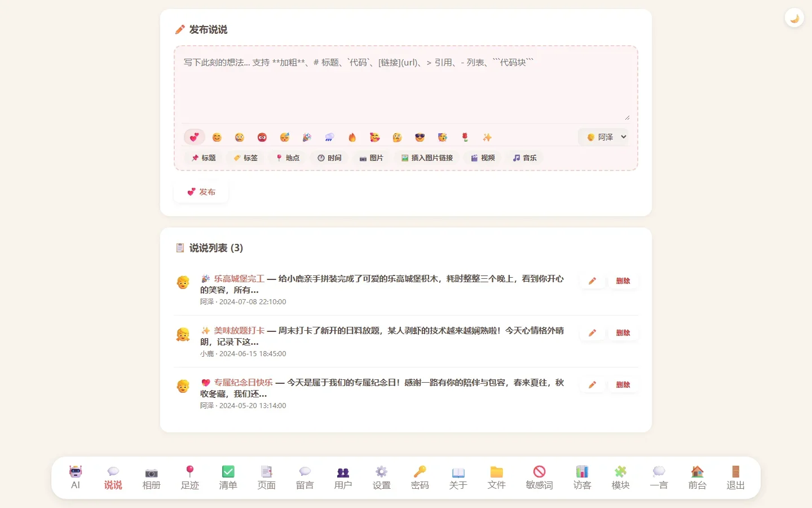Image resolution: width=812 pixels, height=508 pixels.
Task: Publish the post with 发布 button
Action: pos(201,192)
